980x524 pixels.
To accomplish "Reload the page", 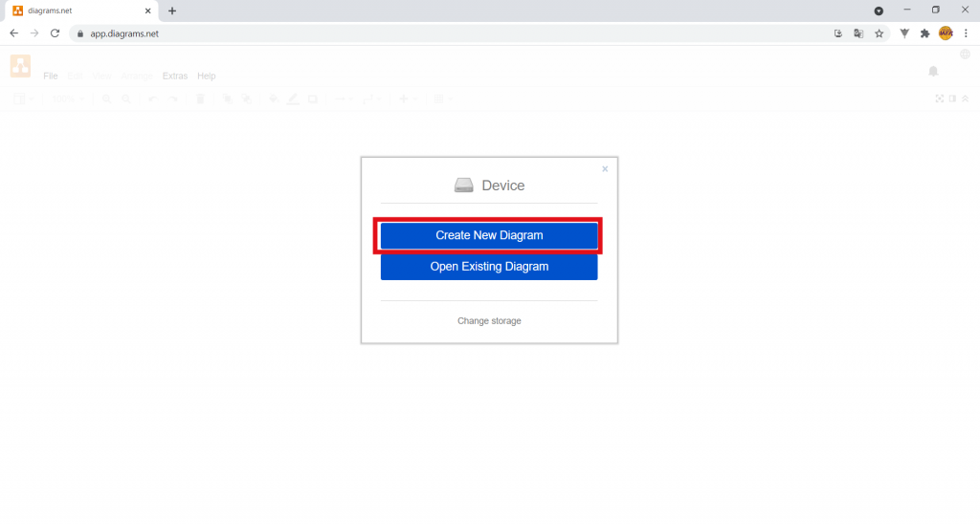I will tap(55, 33).
